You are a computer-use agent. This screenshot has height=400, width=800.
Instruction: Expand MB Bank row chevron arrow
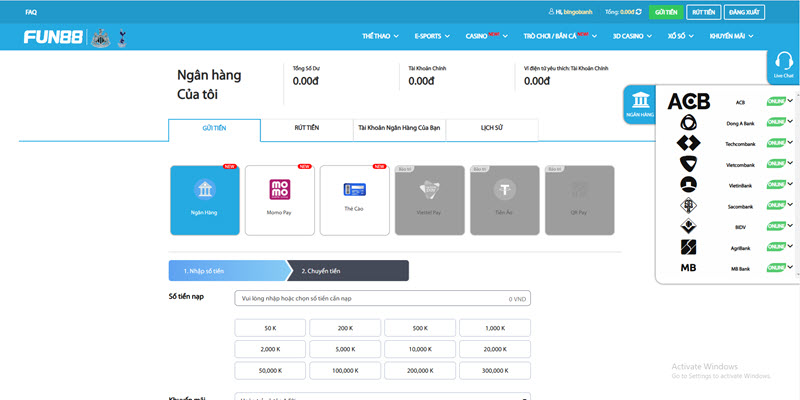[x=790, y=267]
